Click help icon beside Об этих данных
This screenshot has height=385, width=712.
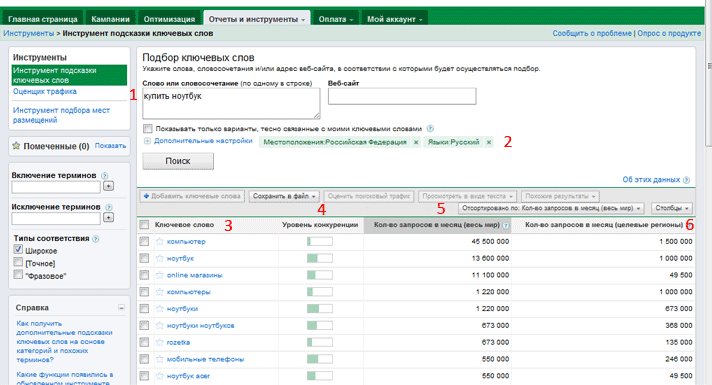[686, 180]
